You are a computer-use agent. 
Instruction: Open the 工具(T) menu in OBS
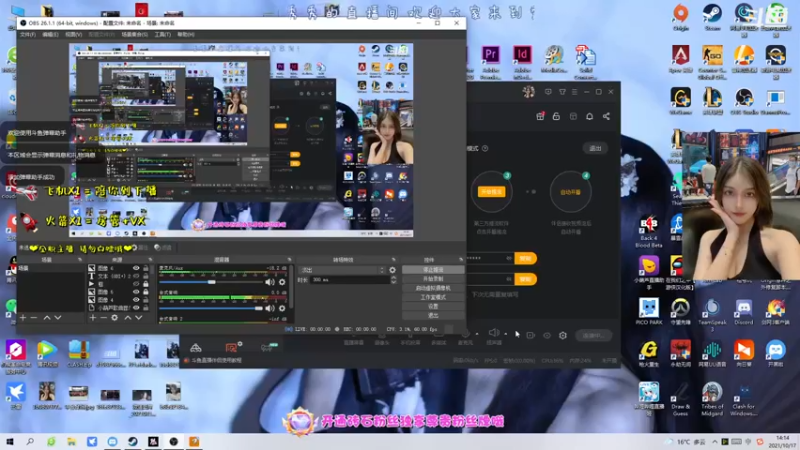[162, 34]
